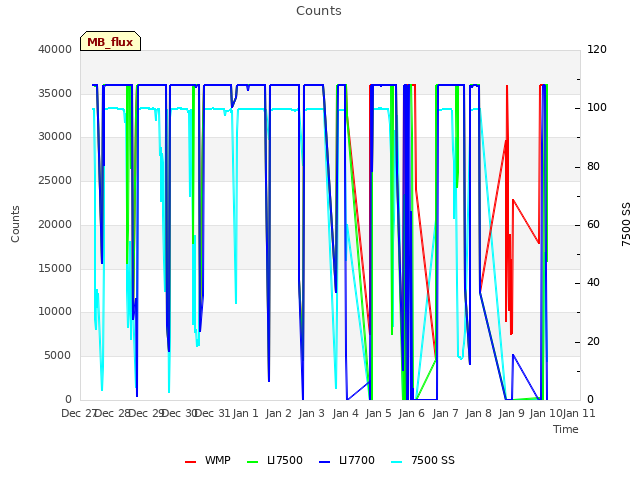
Task: Click the 15000 left axis value
Action: [55, 269]
